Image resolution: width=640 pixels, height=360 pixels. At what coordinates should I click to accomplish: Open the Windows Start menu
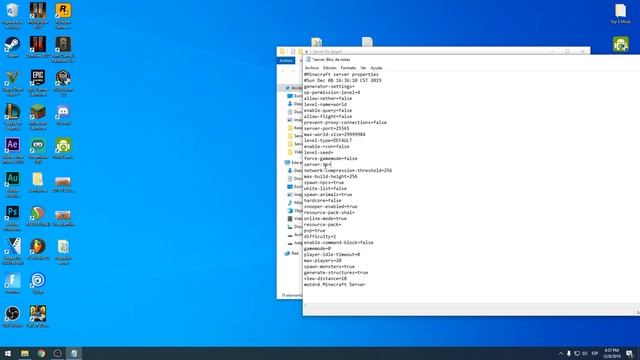tap(8, 353)
